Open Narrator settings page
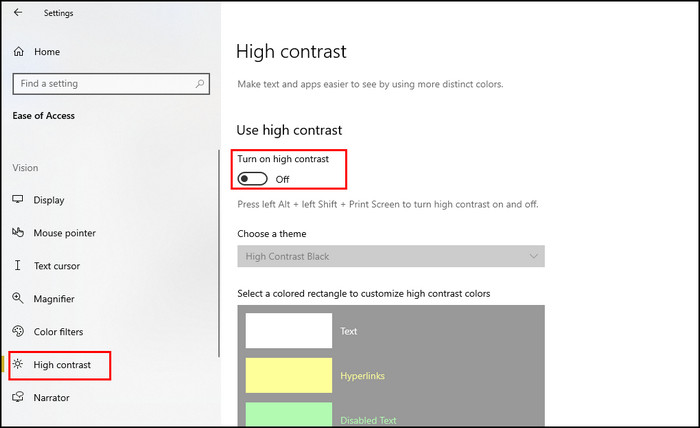This screenshot has width=700, height=428. 51,398
